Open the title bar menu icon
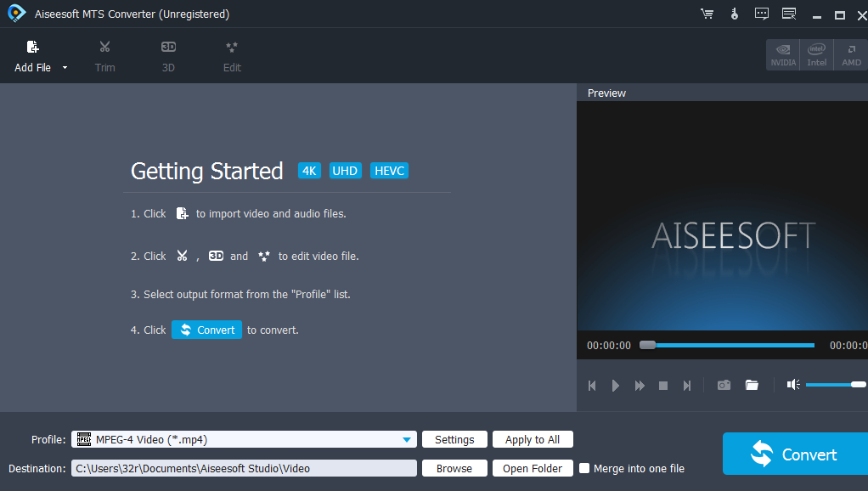 (789, 14)
